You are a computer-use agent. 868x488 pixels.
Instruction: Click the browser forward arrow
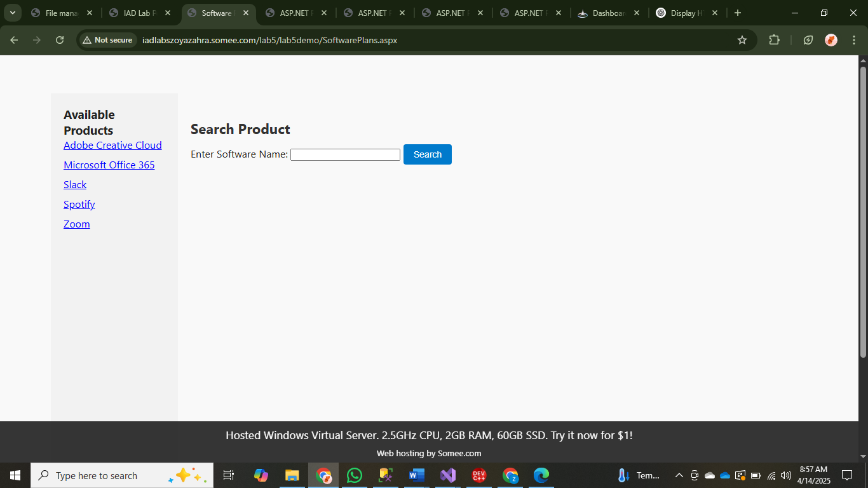[37, 40]
